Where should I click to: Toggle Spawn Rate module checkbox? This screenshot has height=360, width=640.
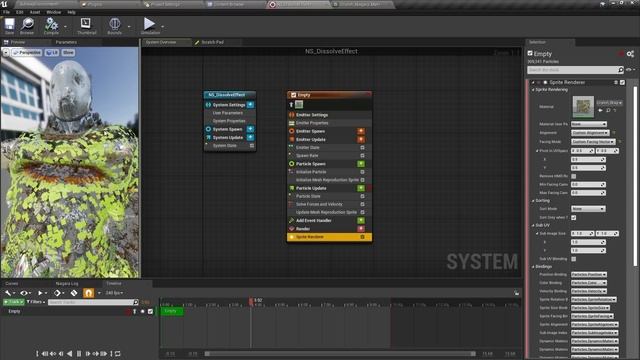pyautogui.click(x=362, y=156)
